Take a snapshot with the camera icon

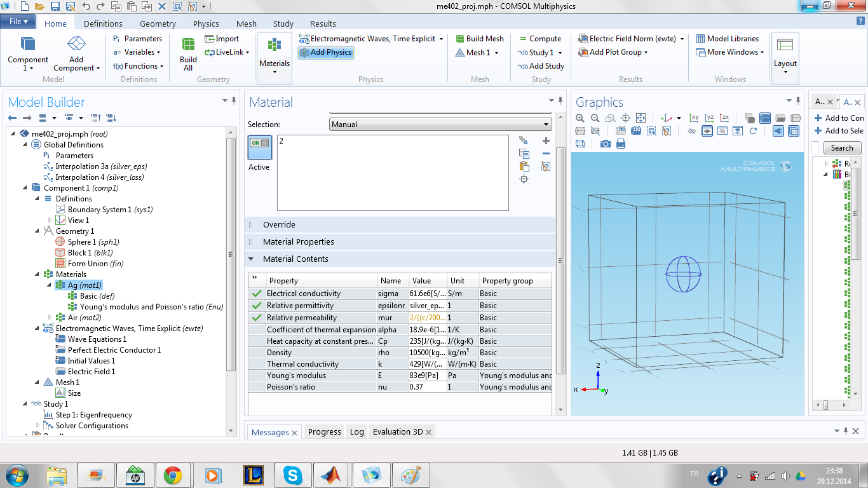(x=605, y=144)
